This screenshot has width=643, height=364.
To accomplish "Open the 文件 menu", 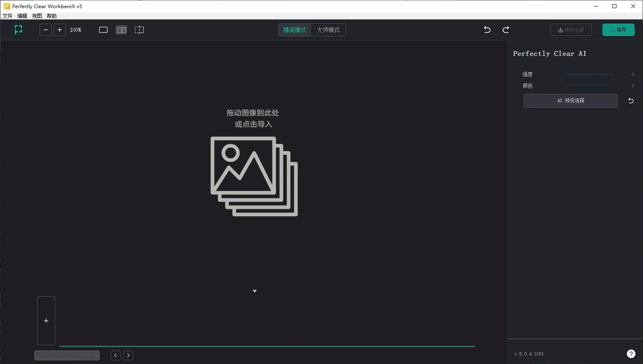I will tap(7, 16).
